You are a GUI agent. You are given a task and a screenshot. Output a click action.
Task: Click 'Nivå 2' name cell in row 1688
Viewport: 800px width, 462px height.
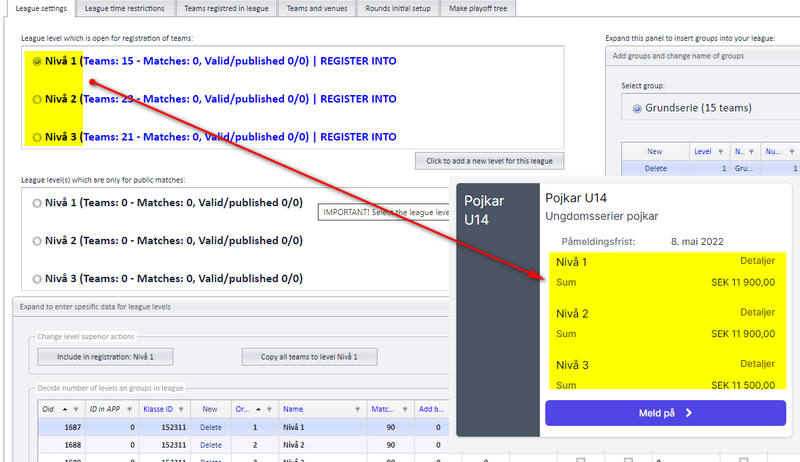tap(322, 445)
